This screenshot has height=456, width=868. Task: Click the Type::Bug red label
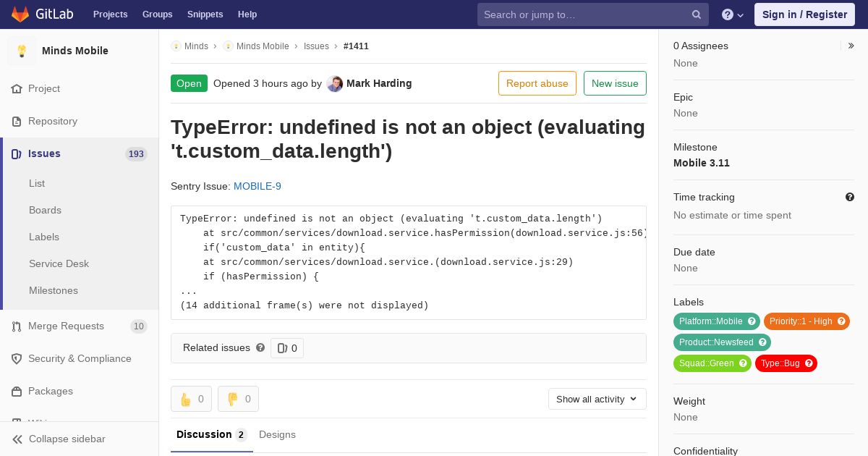point(786,363)
